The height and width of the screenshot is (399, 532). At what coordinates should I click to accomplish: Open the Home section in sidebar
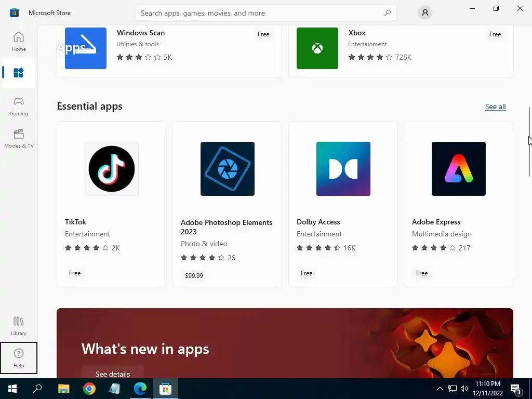click(19, 42)
